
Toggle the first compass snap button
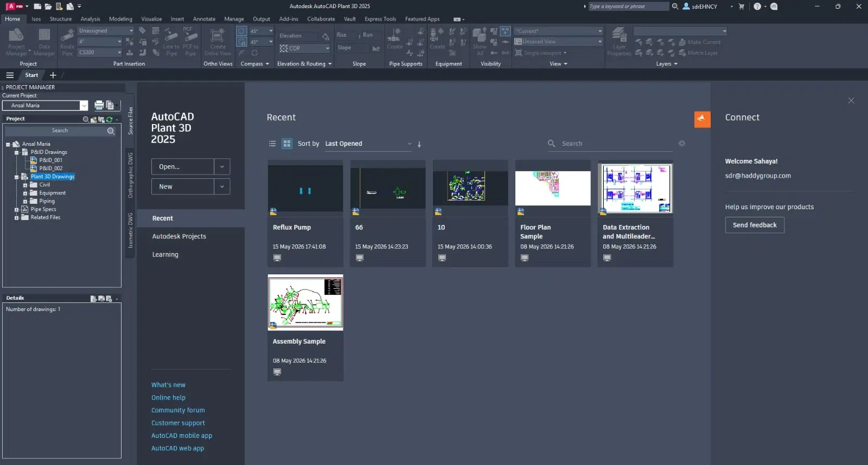241,31
